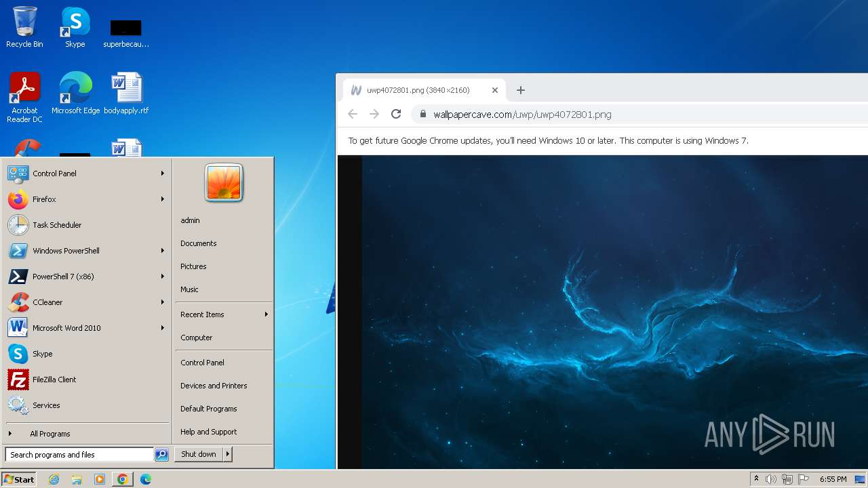
Task: Open CCleaner from the Start menu
Action: 87,302
